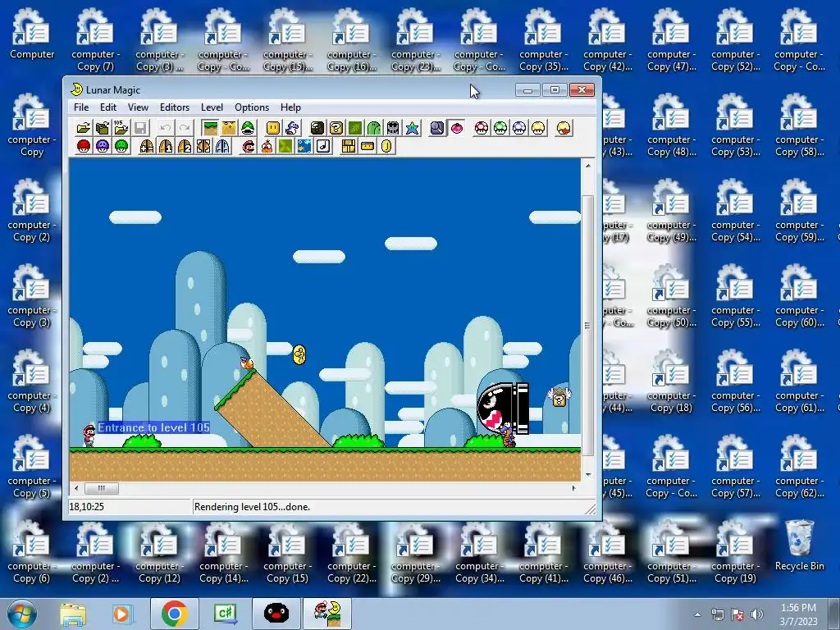Select the Banzai Bill sprite in level
Image resolution: width=840 pixels, height=630 pixels.
click(503, 409)
